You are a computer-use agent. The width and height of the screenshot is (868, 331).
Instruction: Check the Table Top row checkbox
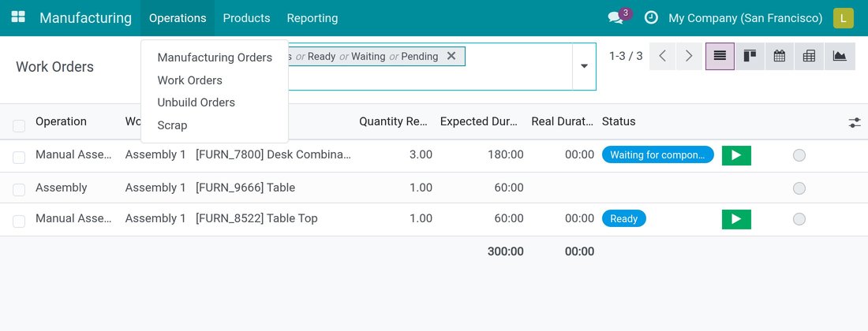(19, 221)
